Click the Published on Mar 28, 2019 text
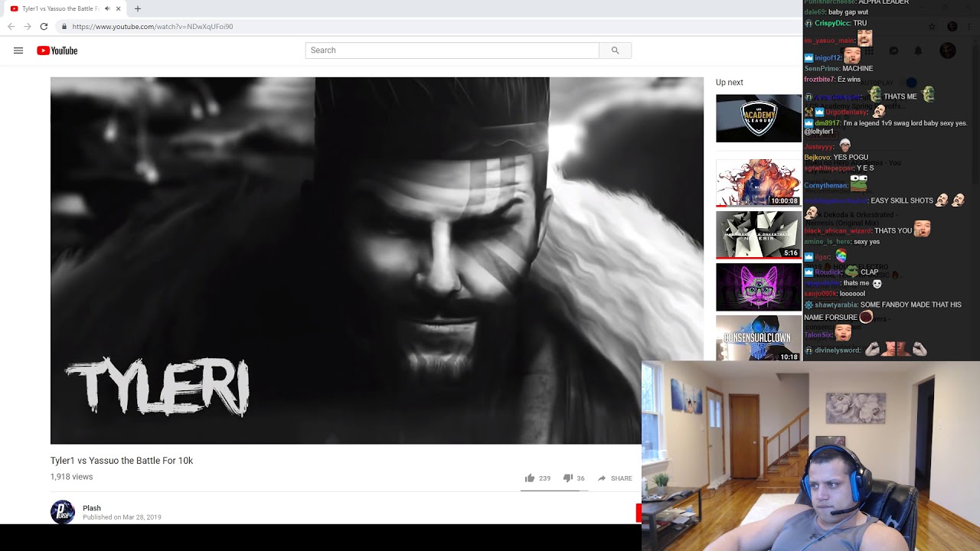The height and width of the screenshot is (551, 980). (x=122, y=517)
